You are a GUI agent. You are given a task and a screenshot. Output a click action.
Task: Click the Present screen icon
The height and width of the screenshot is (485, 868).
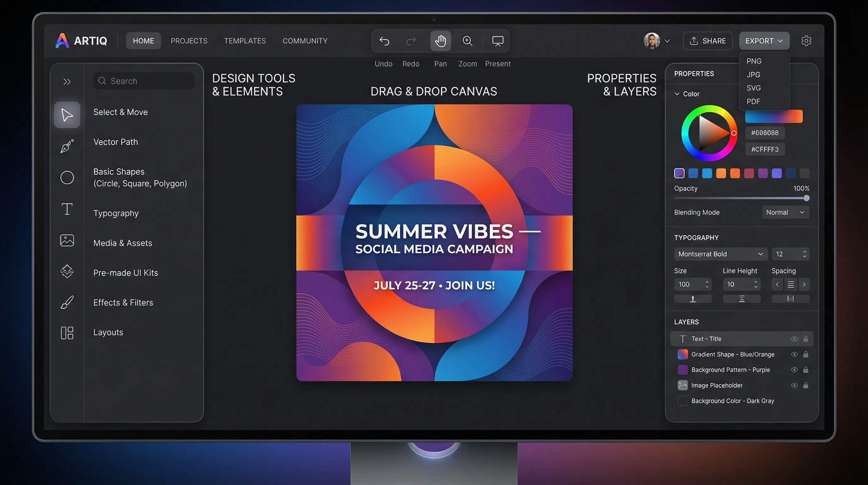(x=498, y=41)
